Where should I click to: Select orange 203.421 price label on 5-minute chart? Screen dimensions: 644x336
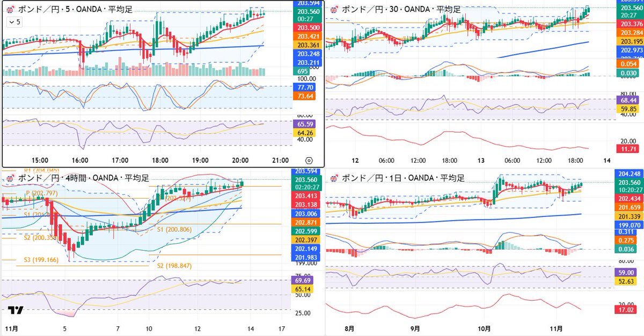click(x=308, y=36)
